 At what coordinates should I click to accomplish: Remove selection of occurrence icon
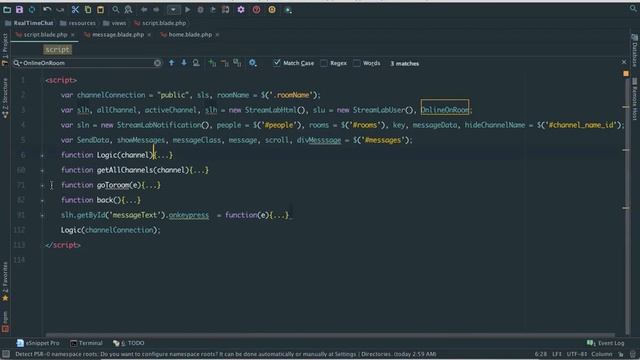pyautogui.click(x=224, y=63)
